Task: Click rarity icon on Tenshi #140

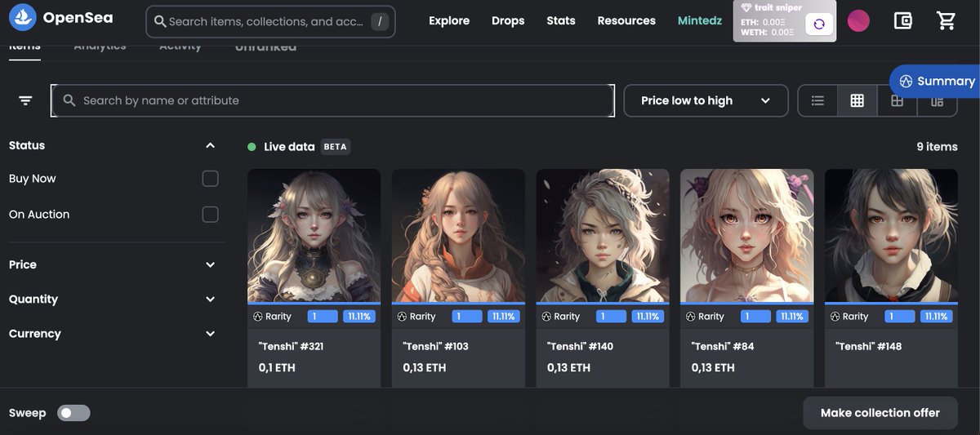Action: click(546, 317)
